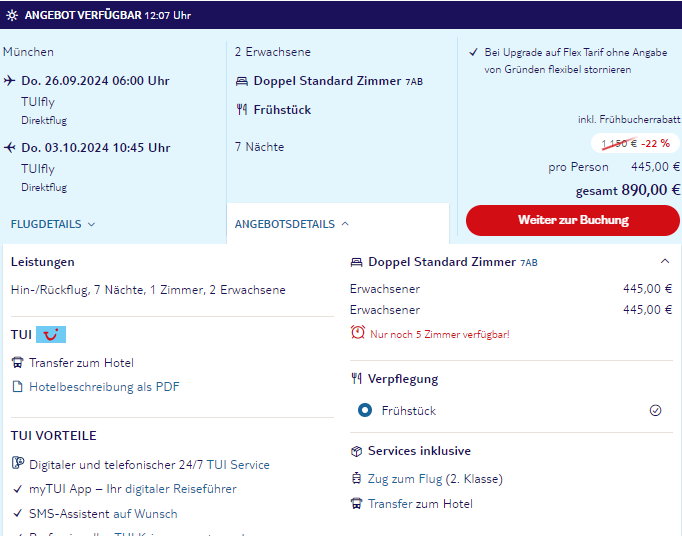The width and height of the screenshot is (682, 536).
Task: Click the package icon beside Services inklusive
Action: [356, 451]
